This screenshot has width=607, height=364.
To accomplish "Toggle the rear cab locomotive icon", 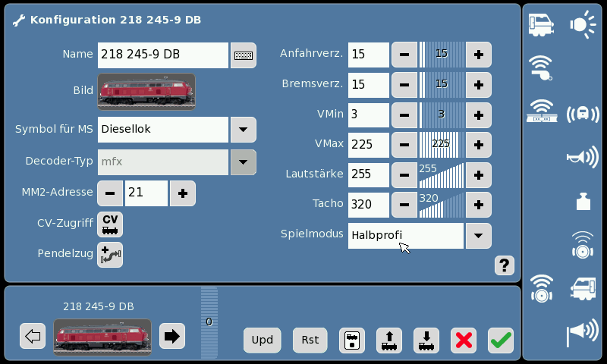I will pos(583,289).
